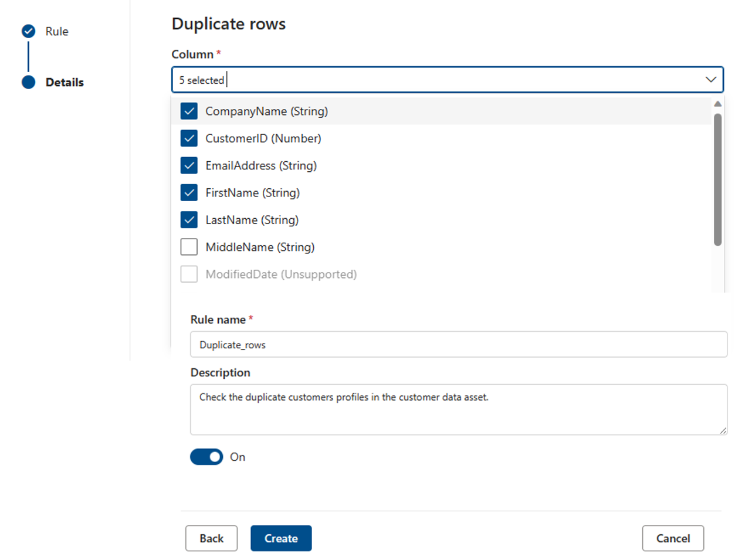Click the Column dropdown chevron
The width and height of the screenshot is (735, 560).
point(710,80)
